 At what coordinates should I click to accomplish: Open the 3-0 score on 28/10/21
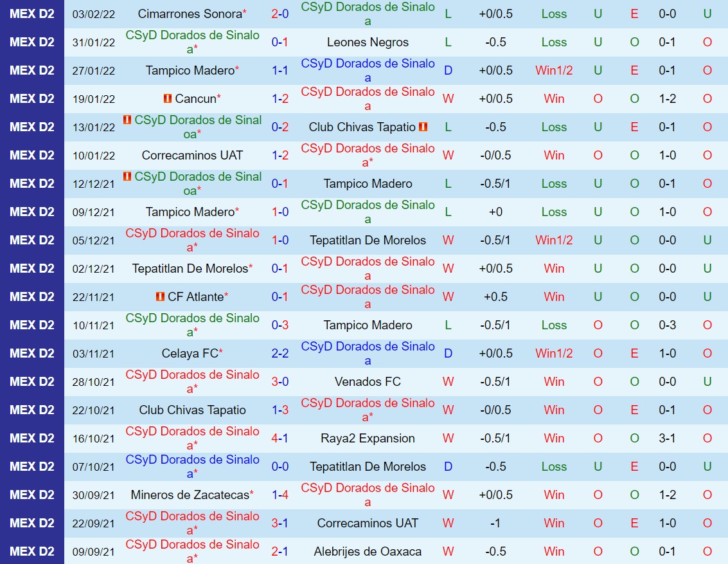coord(280,382)
